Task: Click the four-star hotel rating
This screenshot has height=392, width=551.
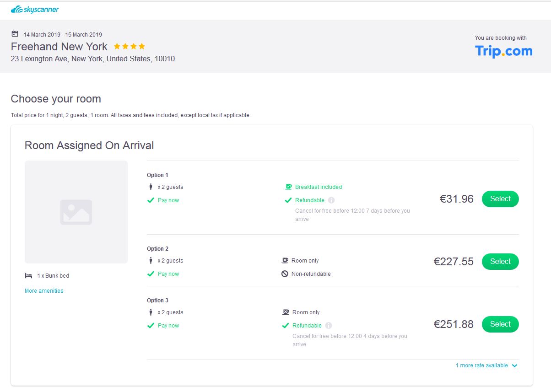Action: coord(130,46)
